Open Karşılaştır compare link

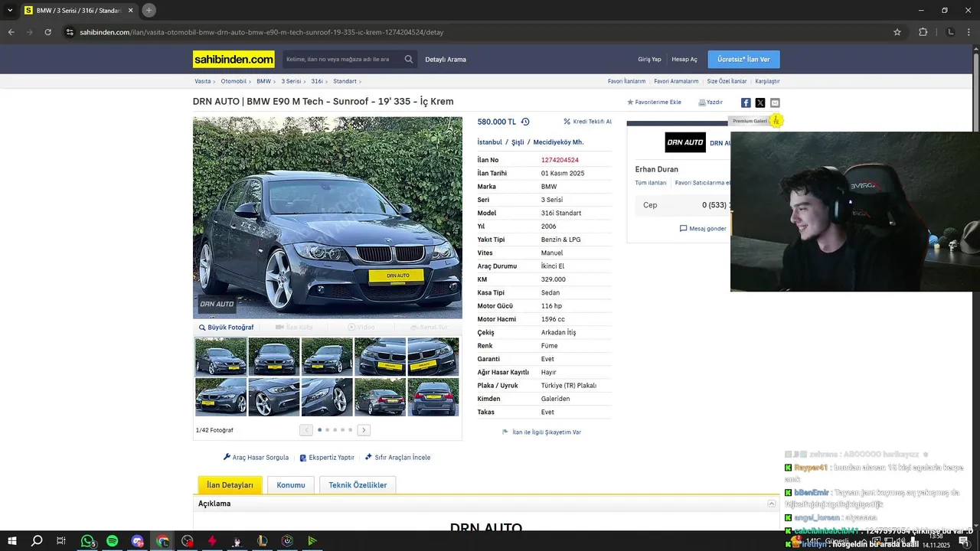(767, 81)
